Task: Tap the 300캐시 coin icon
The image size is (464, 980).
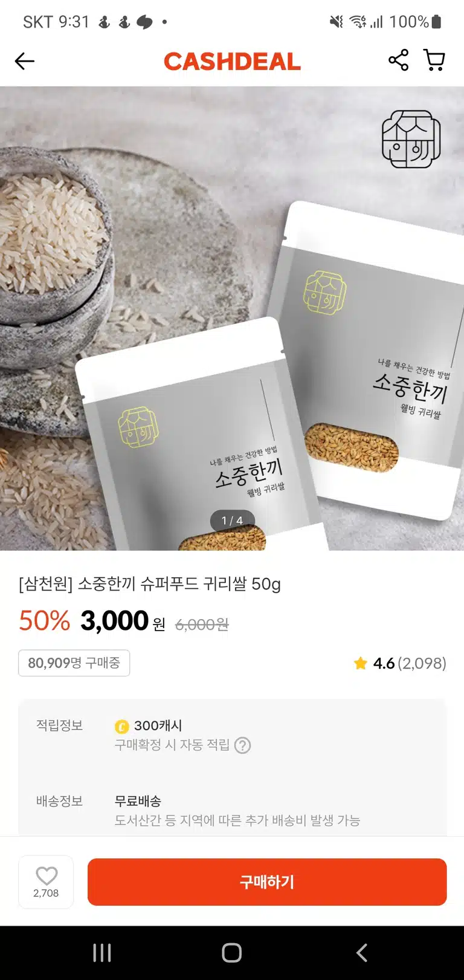Action: pos(122,726)
